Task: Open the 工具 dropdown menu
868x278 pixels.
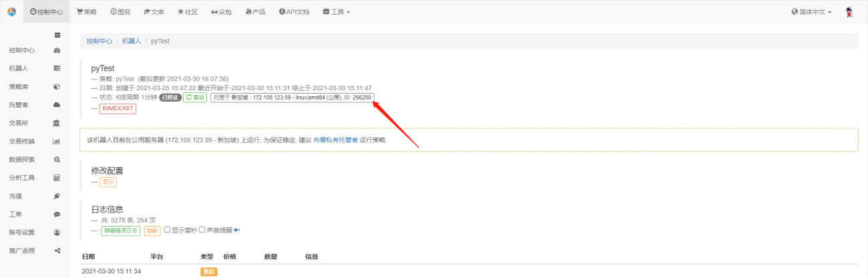Action: click(336, 11)
